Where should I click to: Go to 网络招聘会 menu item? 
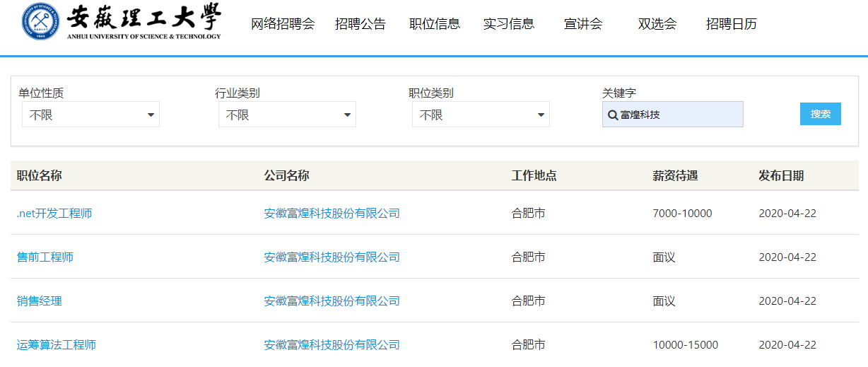point(282,24)
